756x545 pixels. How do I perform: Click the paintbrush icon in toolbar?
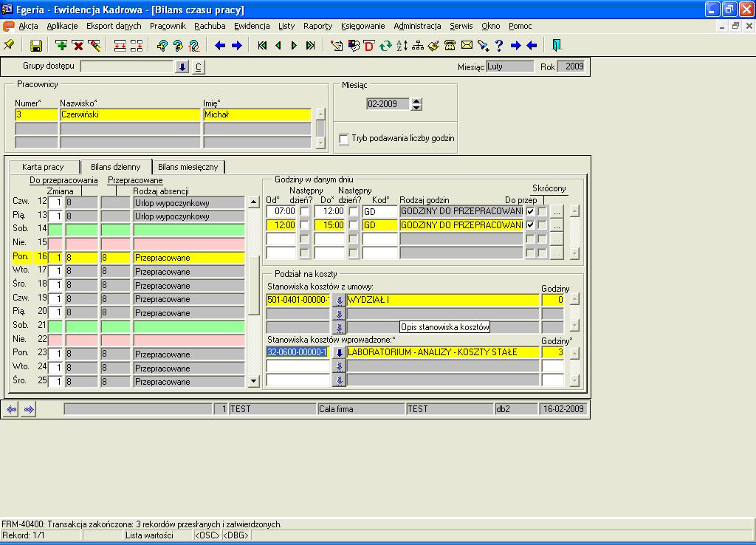point(434,46)
